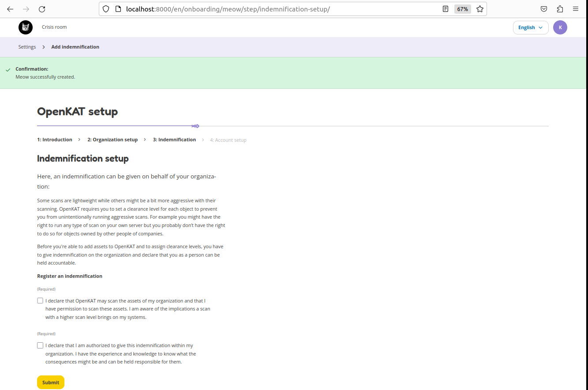Bookmark this page with star icon
Viewport: 588px width, 390px height.
(x=480, y=9)
